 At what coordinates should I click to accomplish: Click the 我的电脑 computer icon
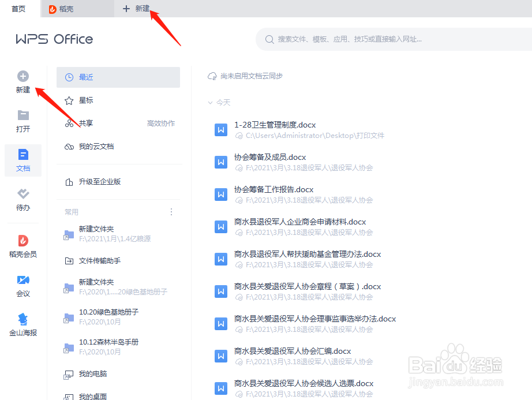(x=69, y=375)
